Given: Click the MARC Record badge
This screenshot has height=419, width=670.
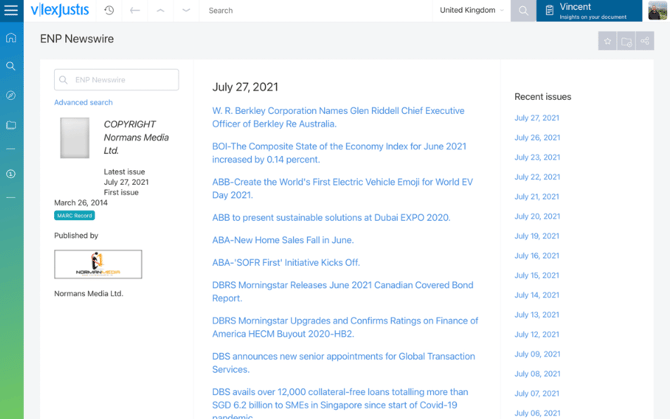Looking at the screenshot, I should [74, 216].
